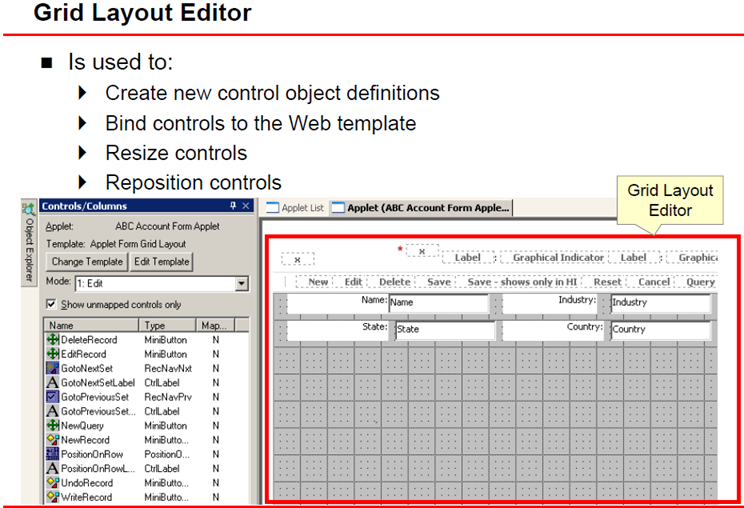
Task: Select the GotoNextSet row name
Action: [x=87, y=368]
